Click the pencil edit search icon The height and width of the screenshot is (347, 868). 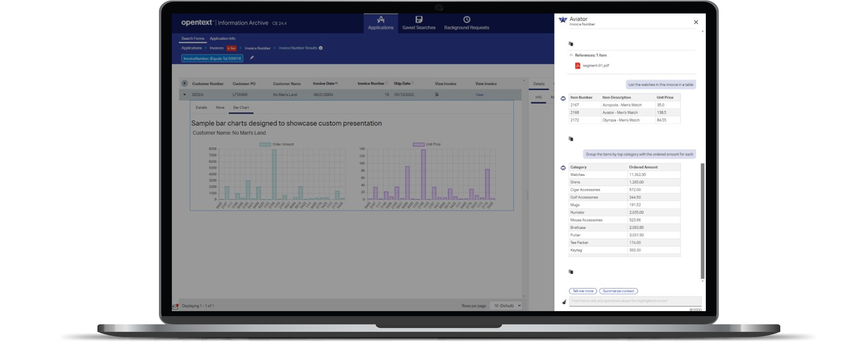coord(252,58)
